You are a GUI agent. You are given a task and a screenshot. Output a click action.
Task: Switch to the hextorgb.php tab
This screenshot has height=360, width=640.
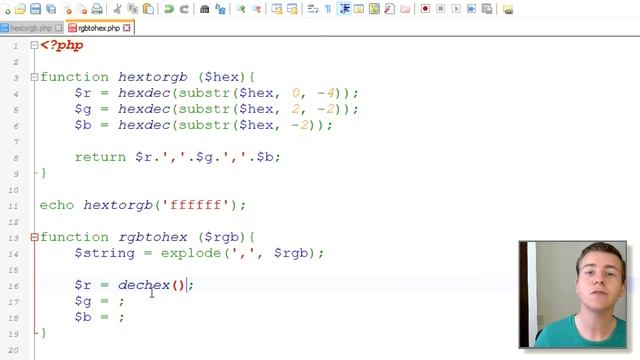tap(31, 28)
